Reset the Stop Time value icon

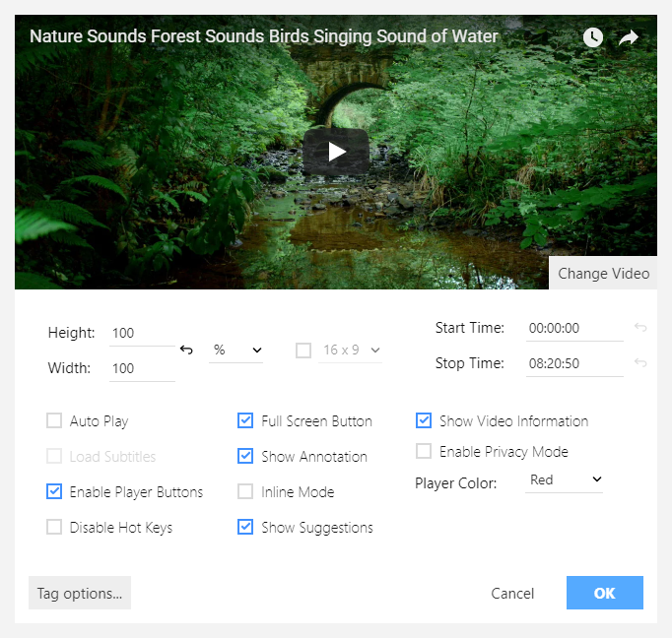tap(640, 363)
